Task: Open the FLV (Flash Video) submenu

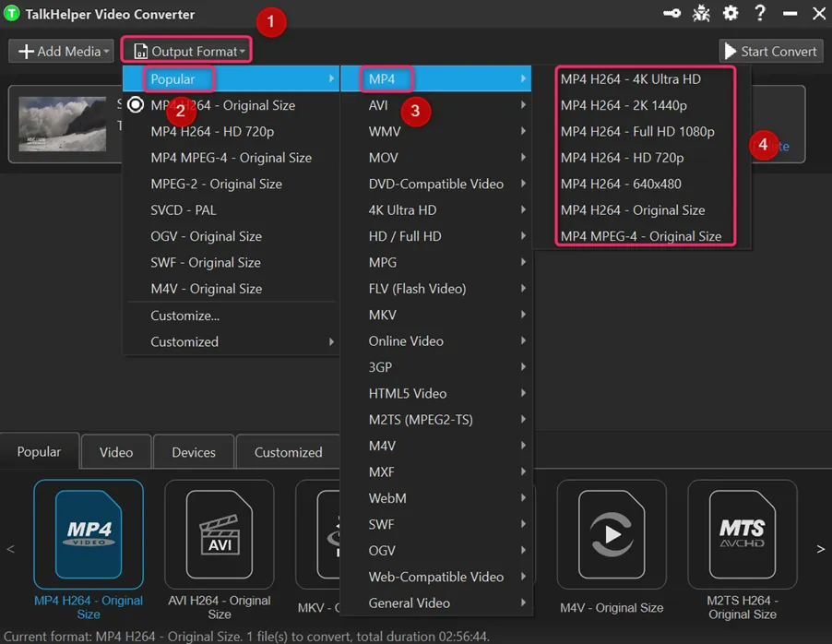Action: [x=435, y=289]
